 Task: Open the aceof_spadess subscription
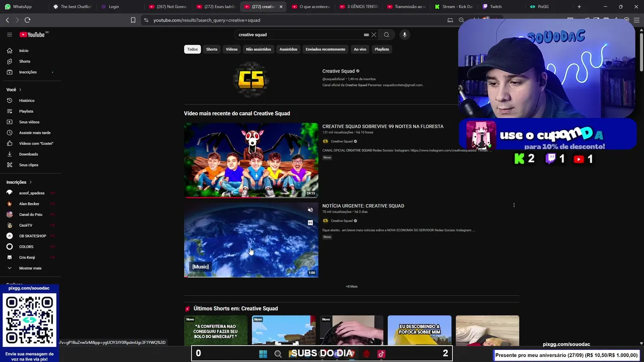click(32, 193)
